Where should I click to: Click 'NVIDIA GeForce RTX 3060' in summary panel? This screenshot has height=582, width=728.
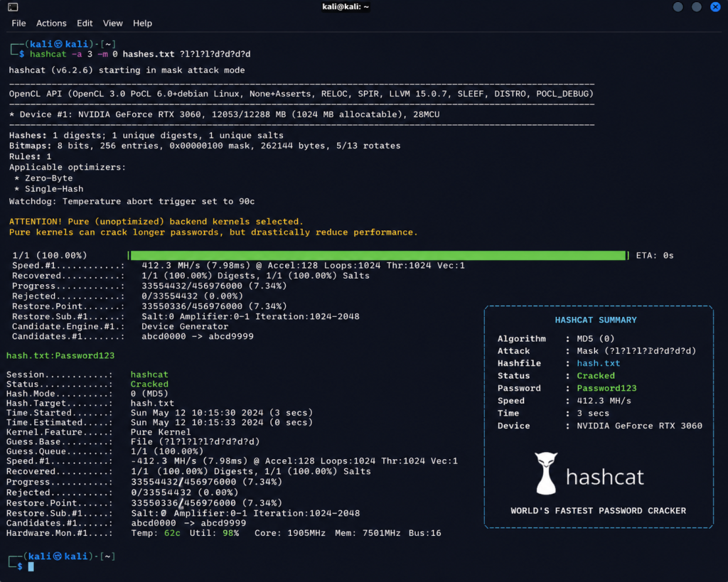click(x=639, y=426)
